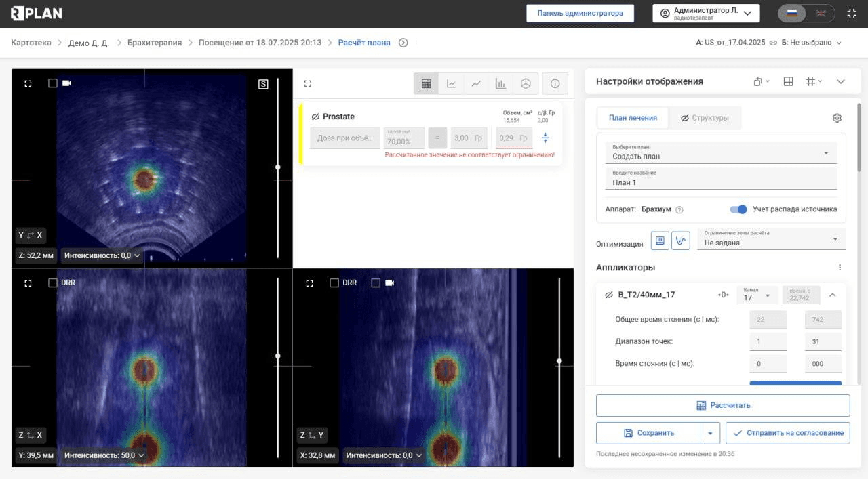Open the Сохранить split-button arrow
The height and width of the screenshot is (479, 868).
[x=710, y=433]
